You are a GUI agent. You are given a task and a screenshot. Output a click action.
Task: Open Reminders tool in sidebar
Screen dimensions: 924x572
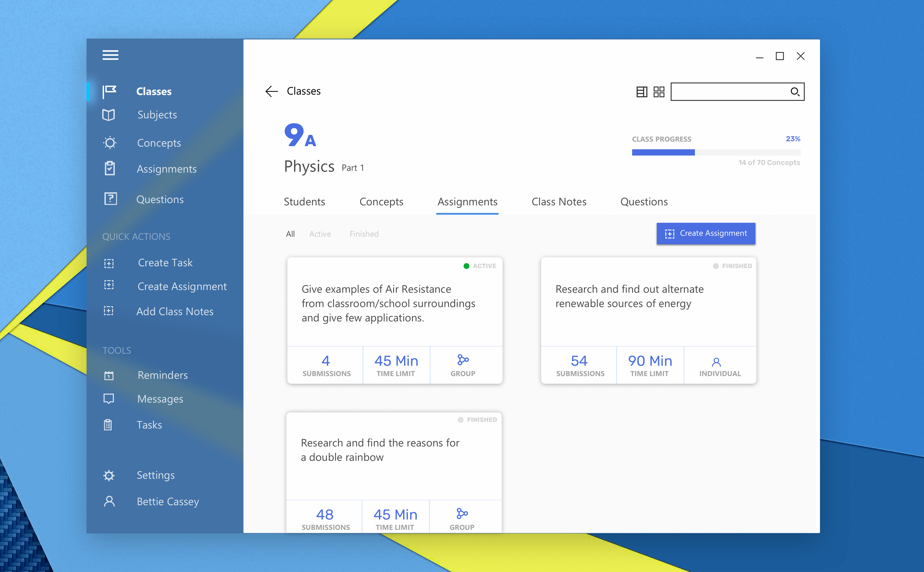pos(162,375)
